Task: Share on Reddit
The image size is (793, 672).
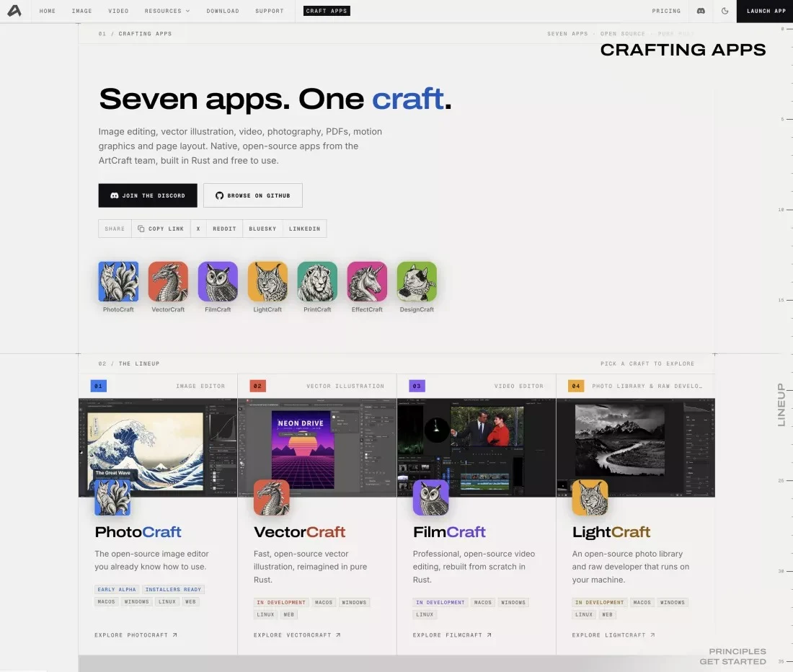Action: point(224,229)
